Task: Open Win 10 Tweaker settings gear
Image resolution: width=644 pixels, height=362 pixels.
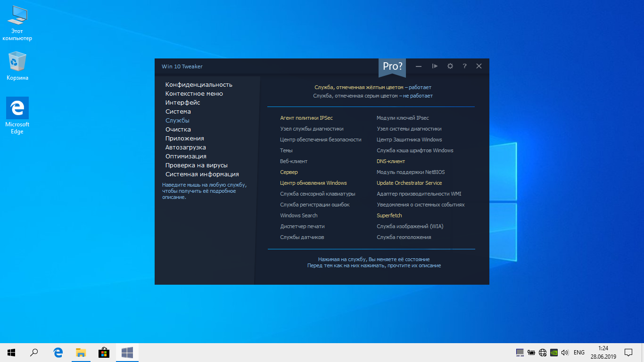Action: point(450,66)
